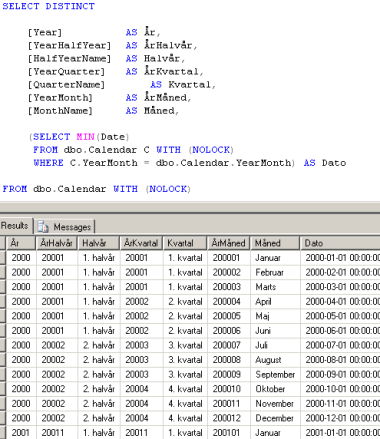This screenshot has width=380, height=439.
Task: Click the cell containing 200005
Action: click(x=229, y=316)
